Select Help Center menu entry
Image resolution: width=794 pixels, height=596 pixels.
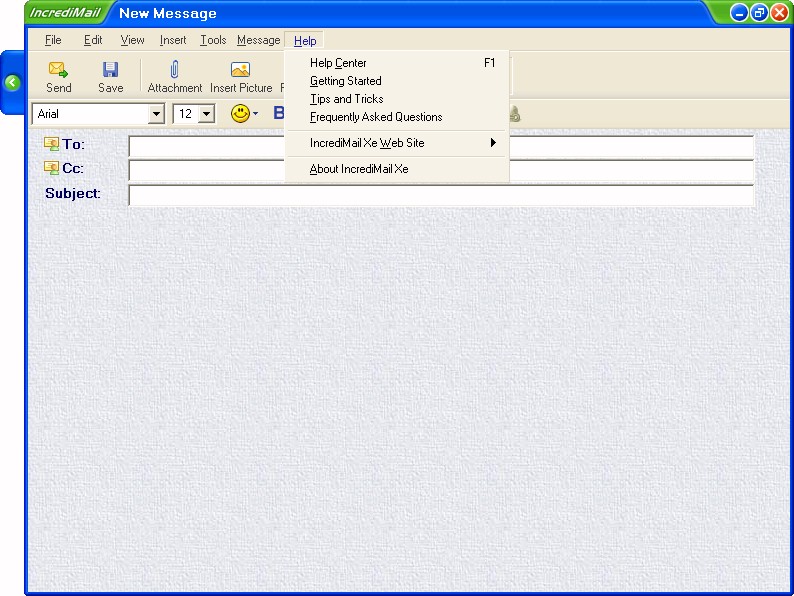coord(398,63)
